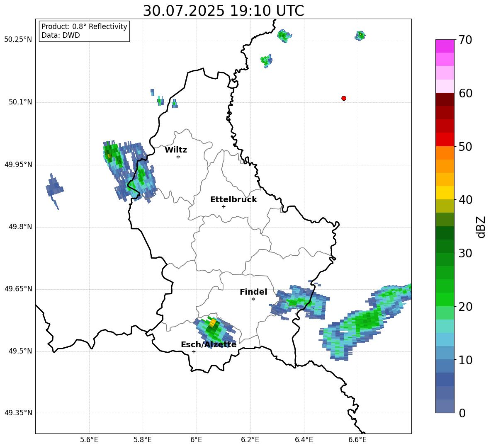Click the 49.8°N latitude label
The image size is (491, 448).
coord(20,227)
